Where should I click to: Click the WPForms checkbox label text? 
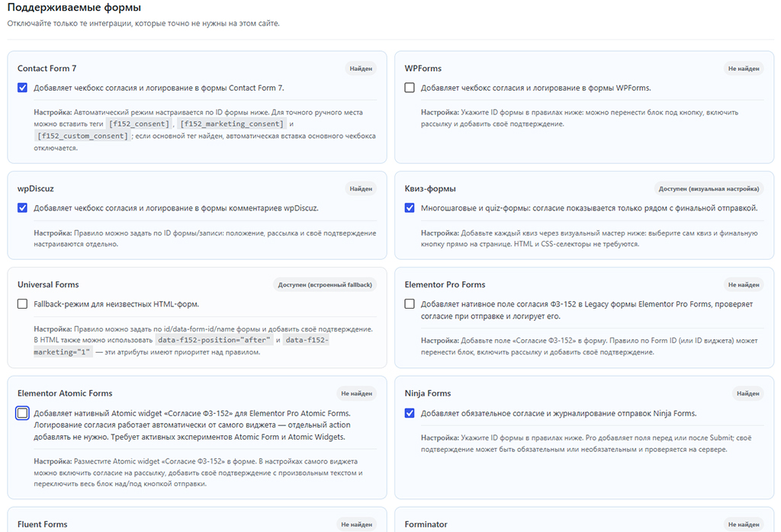pos(536,88)
